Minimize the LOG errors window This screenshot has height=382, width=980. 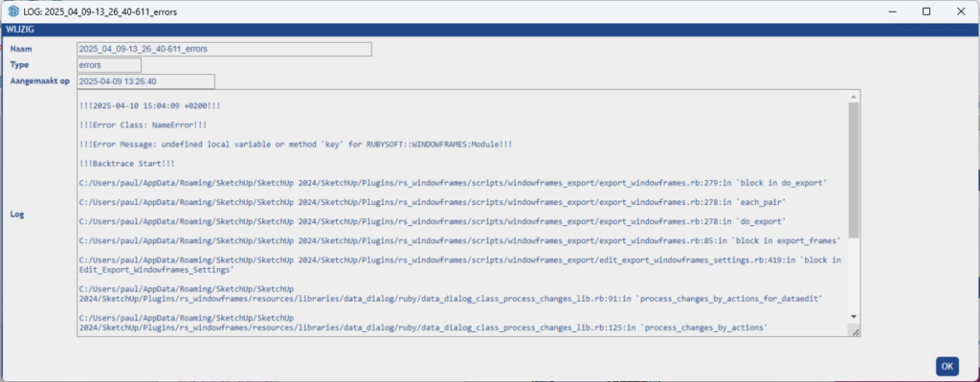893,11
